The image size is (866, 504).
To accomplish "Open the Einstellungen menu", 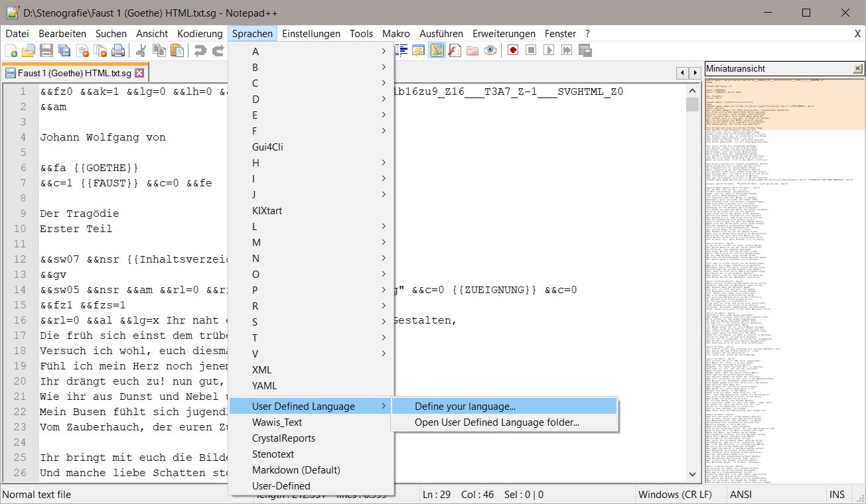I will point(311,34).
